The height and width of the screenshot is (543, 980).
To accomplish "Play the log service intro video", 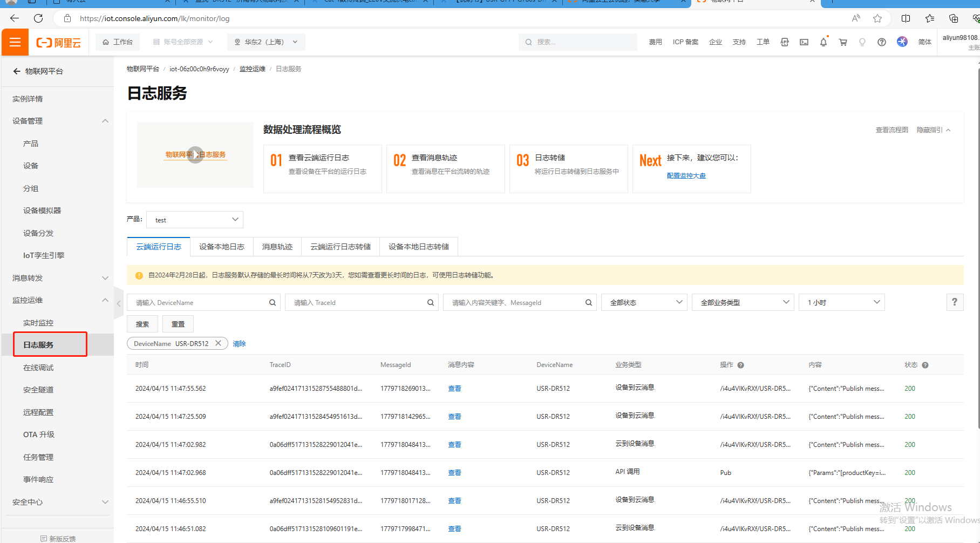I will (195, 155).
